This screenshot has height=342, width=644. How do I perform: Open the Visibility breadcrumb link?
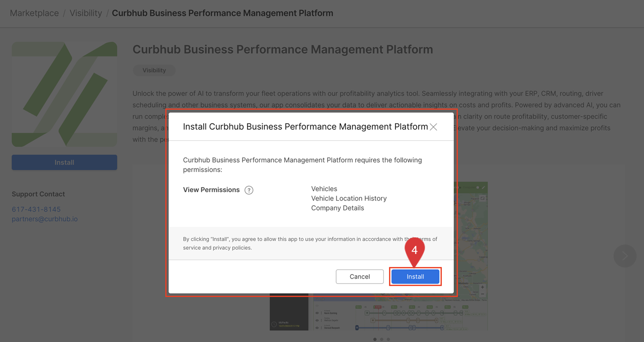(86, 13)
